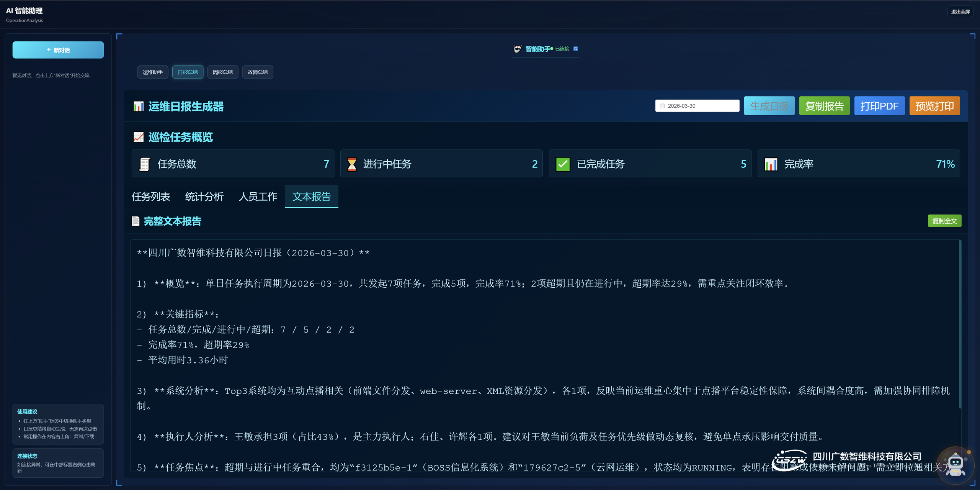The height and width of the screenshot is (490, 980).
Task: Click the bar chart icon beside 运维日报生成器
Action: (x=138, y=106)
